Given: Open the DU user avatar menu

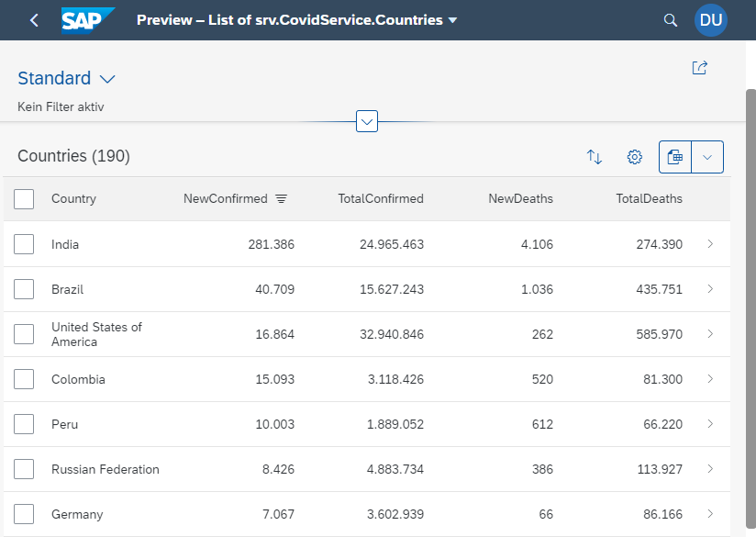Looking at the screenshot, I should 711,20.
